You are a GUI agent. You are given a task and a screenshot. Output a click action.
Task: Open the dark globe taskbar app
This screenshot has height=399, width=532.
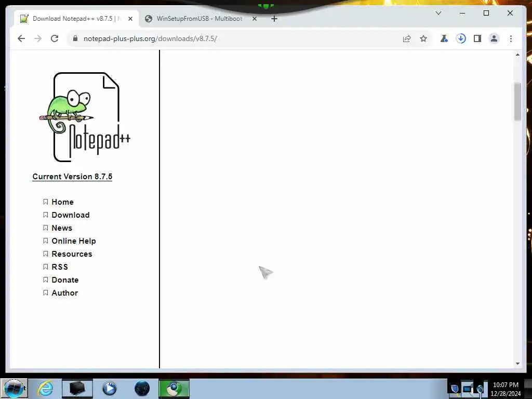pos(142,389)
